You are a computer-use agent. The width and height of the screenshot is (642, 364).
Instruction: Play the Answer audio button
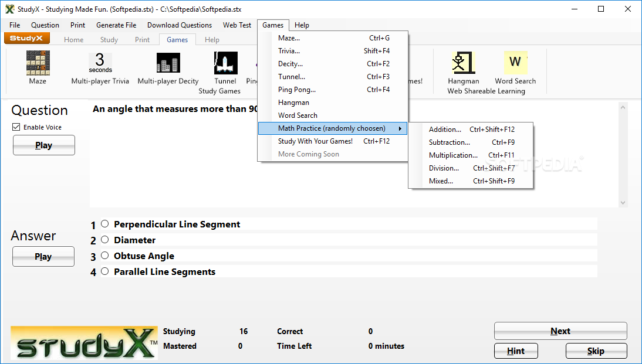(43, 256)
